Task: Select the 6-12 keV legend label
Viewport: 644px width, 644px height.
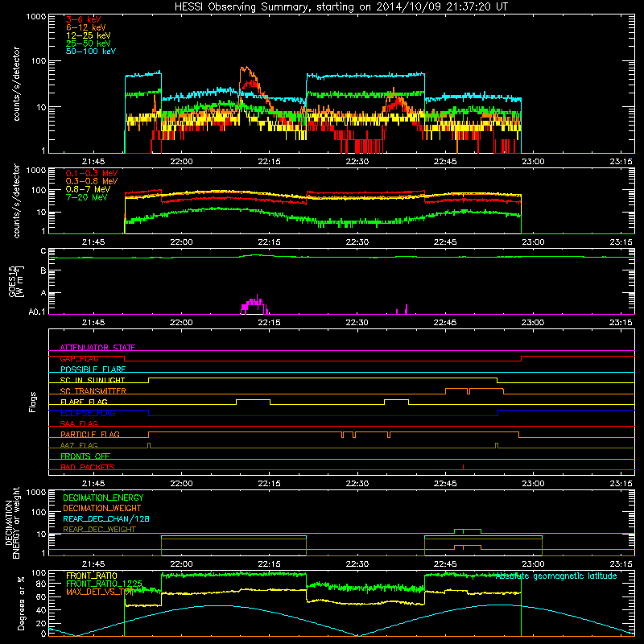Action: pos(86,27)
